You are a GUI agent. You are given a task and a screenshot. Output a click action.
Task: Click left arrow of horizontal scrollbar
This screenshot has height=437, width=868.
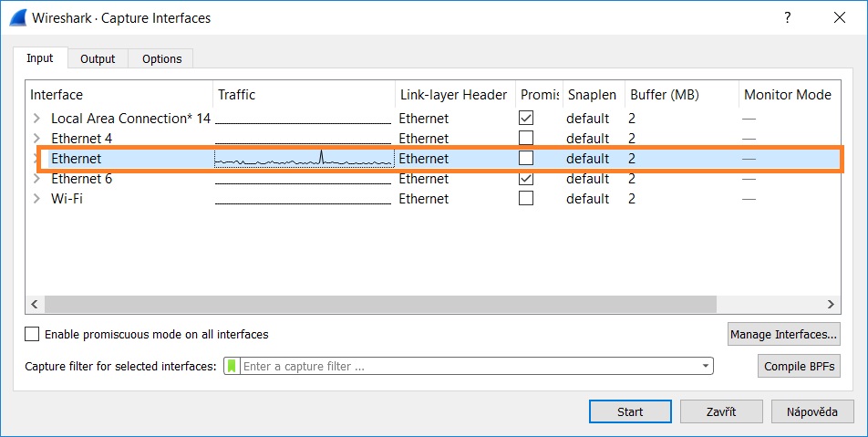(35, 304)
